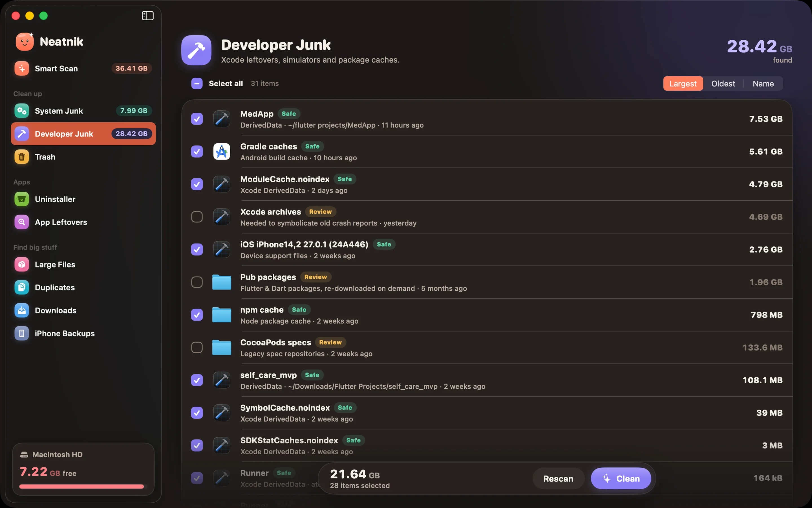This screenshot has width=812, height=508.
Task: Open the Large Files box icon
Action: pos(22,264)
